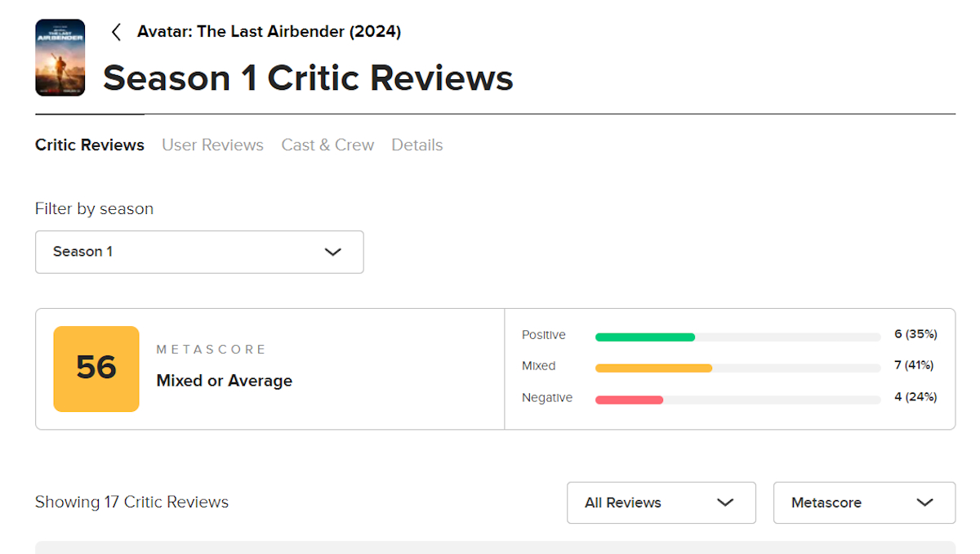Go to Avatar: The Last Airbender (2024) page
Viewport: 980px width, 554px height.
269,32
